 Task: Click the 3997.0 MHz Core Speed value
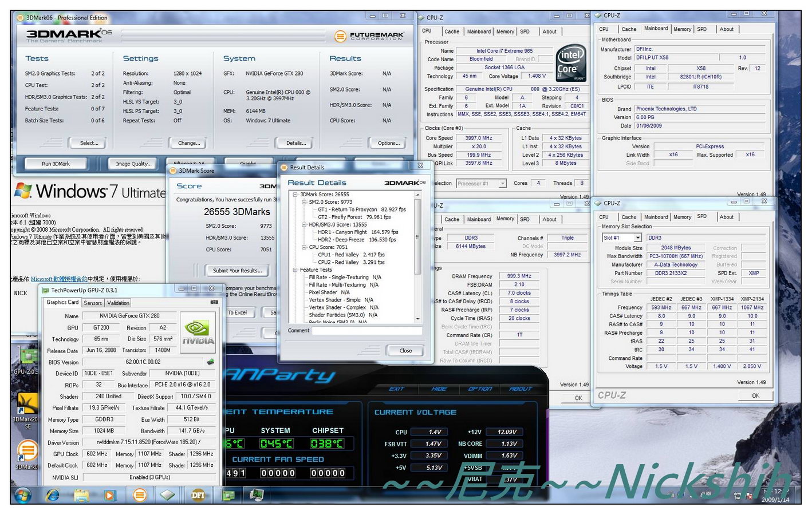click(x=479, y=138)
